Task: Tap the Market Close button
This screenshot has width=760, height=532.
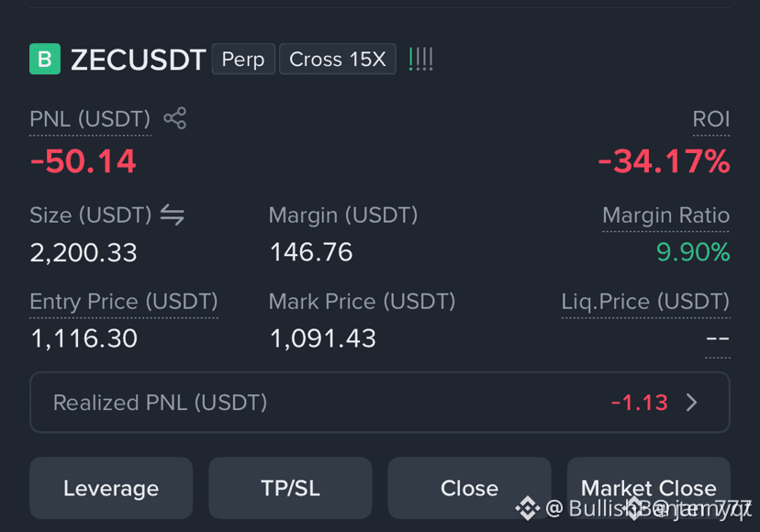Action: pos(649,488)
